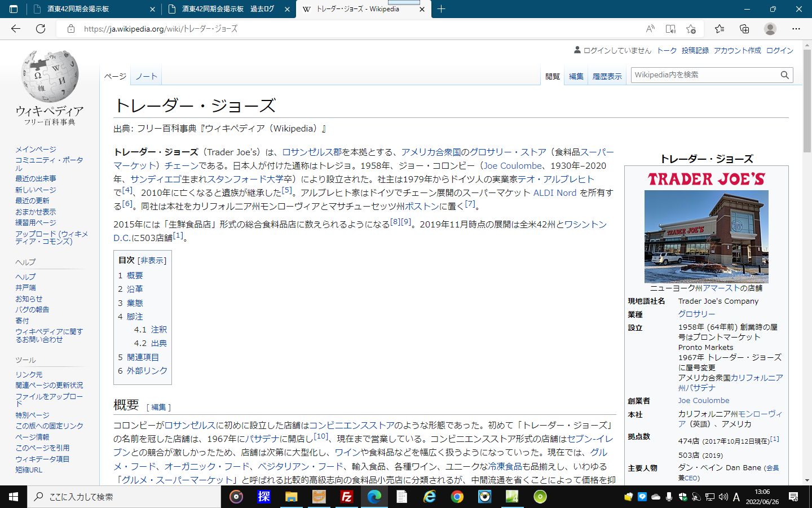The image size is (812, 508).
Task: Open the Favorites list panel
Action: [720, 29]
